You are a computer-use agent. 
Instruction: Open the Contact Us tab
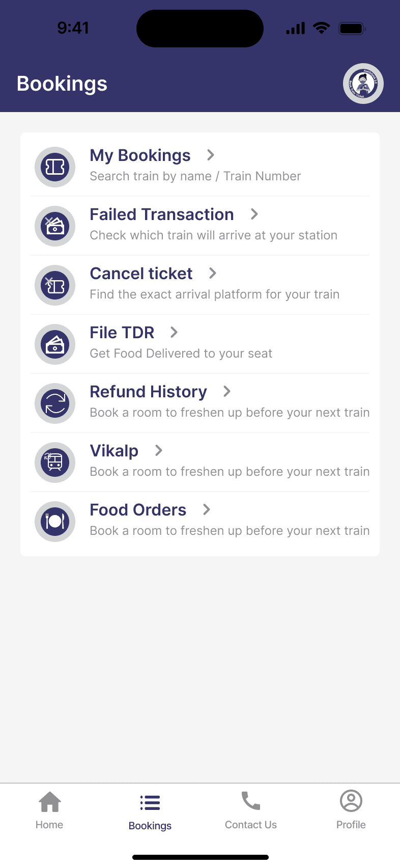tap(251, 810)
